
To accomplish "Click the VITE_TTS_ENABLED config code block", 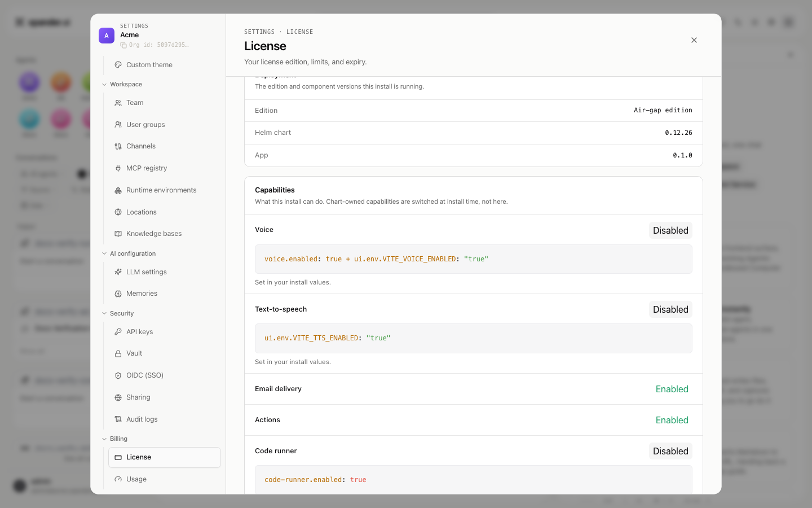I will (x=474, y=338).
